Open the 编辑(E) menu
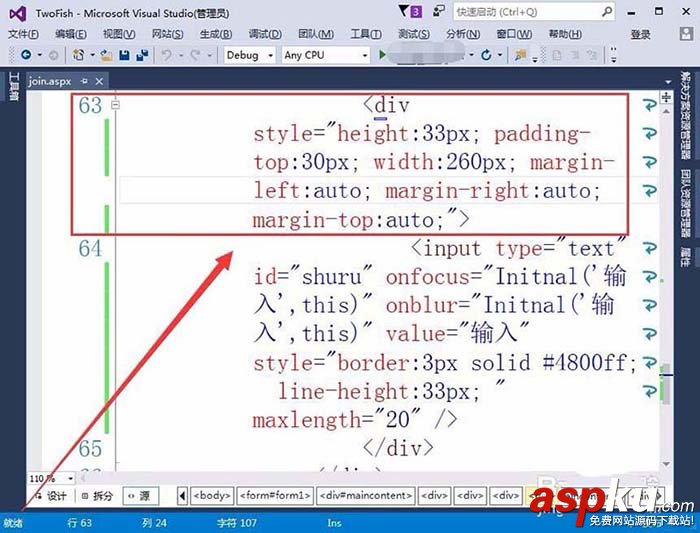Viewport: 700px width, 533px height. (x=71, y=34)
